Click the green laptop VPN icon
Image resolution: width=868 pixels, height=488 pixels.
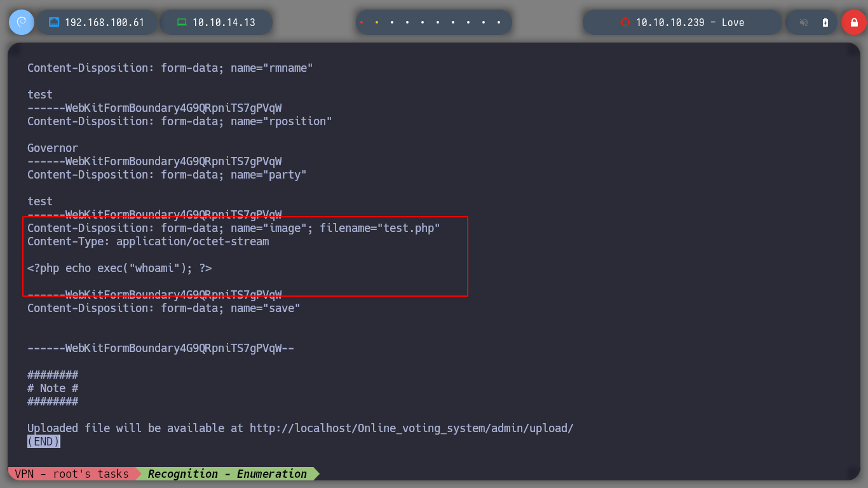182,22
